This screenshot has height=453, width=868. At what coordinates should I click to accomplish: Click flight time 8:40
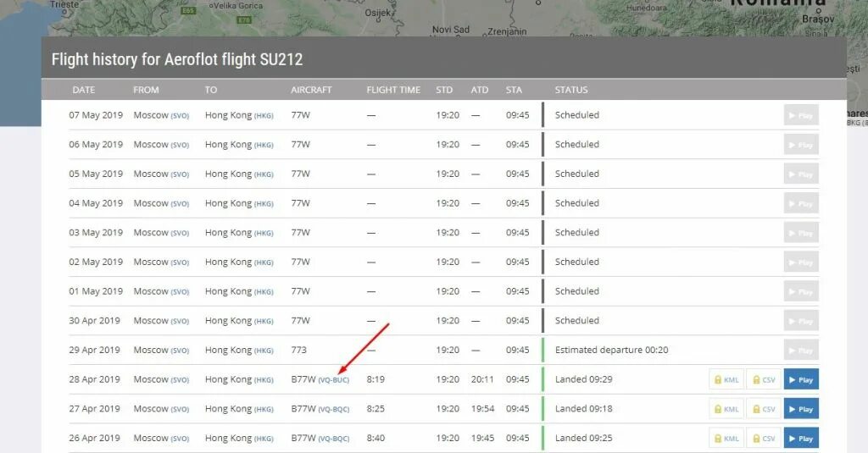click(x=376, y=438)
